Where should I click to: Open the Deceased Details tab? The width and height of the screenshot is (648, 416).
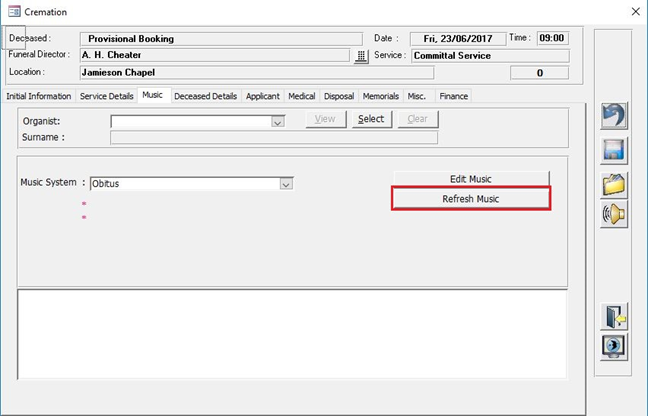pyautogui.click(x=205, y=96)
